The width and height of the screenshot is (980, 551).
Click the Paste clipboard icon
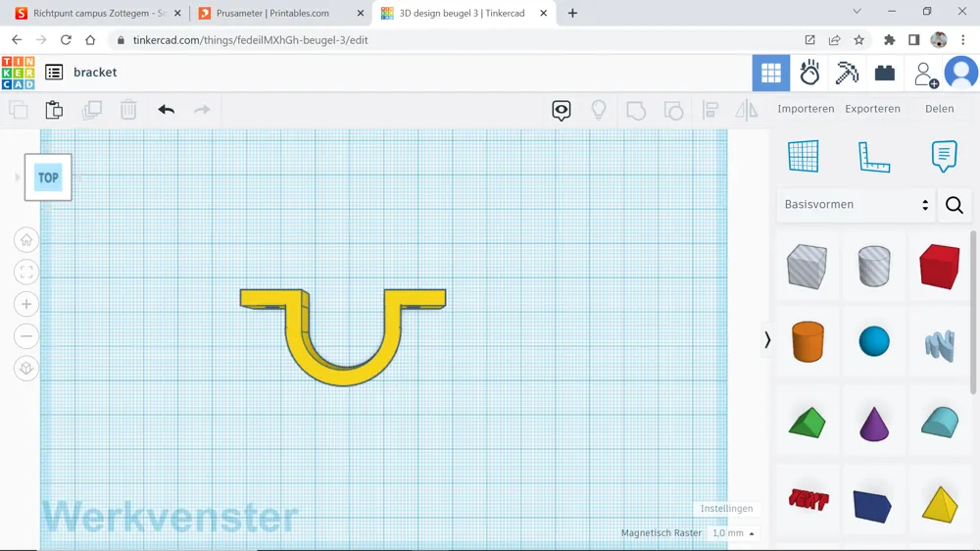54,110
